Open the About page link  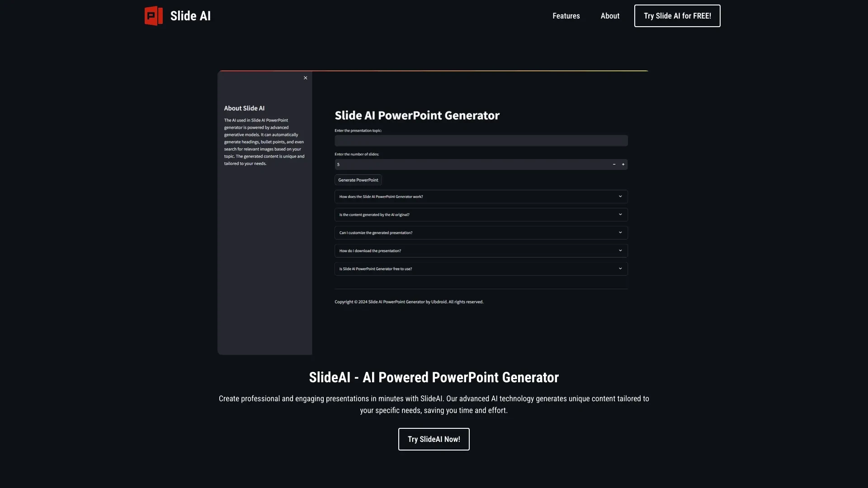[610, 16]
